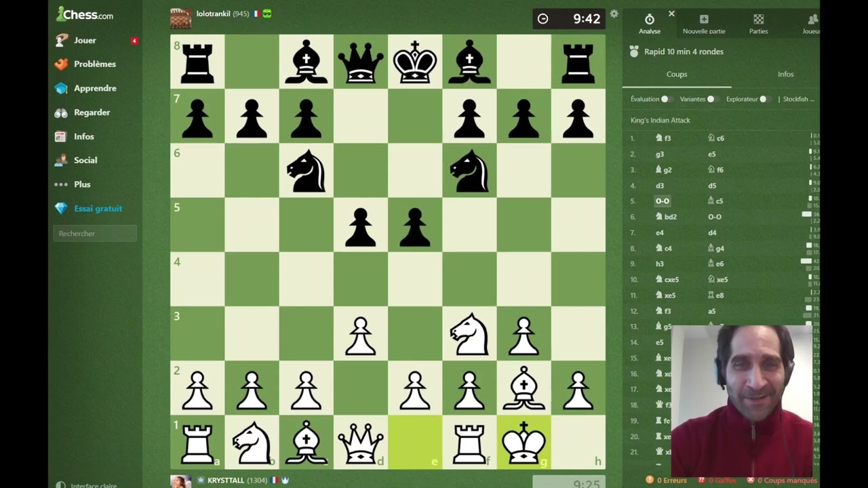Click the Essai gratuit link
This screenshot has width=868, height=488.
98,209
